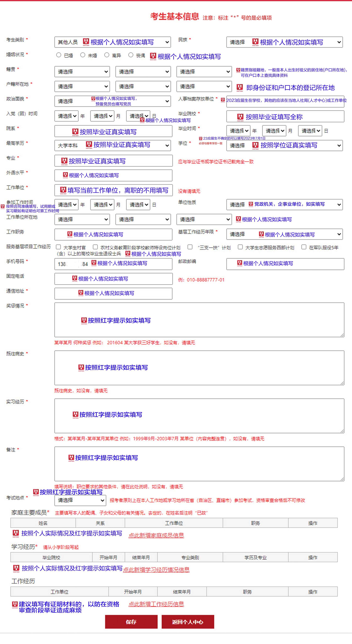Open 参加工作时间 year dropdown
The image size is (352, 644).
66,204
